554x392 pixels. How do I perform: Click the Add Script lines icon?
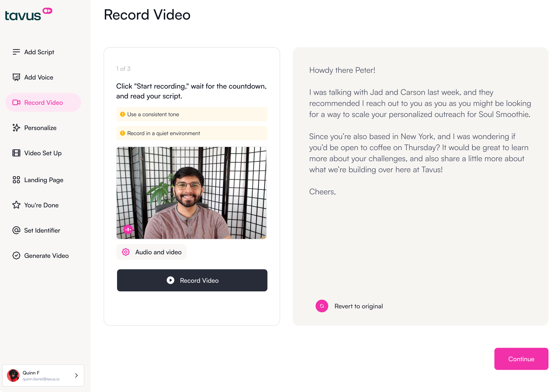click(x=16, y=52)
